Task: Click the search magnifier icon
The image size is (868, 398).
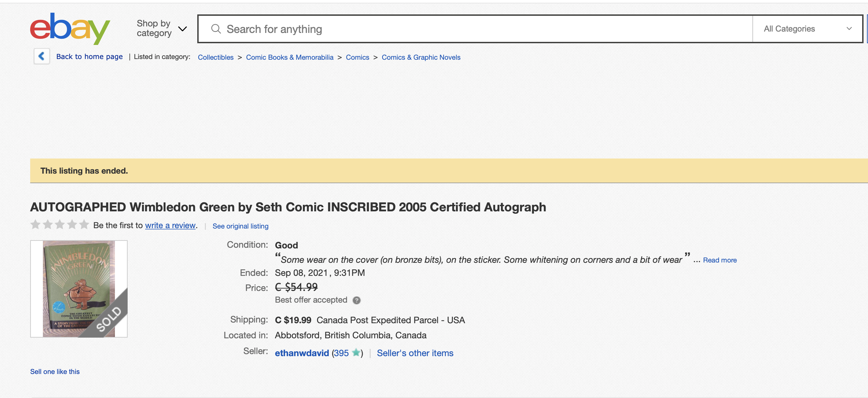Action: click(216, 29)
